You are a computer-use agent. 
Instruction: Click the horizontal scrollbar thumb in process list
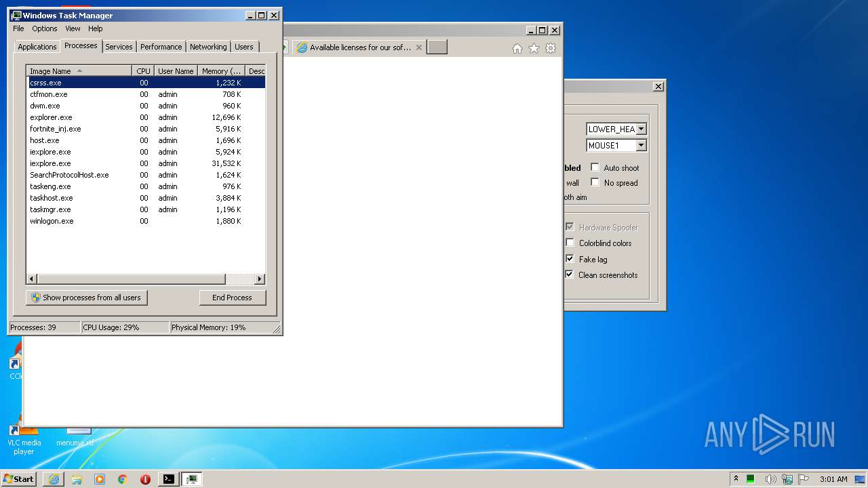[131, 279]
